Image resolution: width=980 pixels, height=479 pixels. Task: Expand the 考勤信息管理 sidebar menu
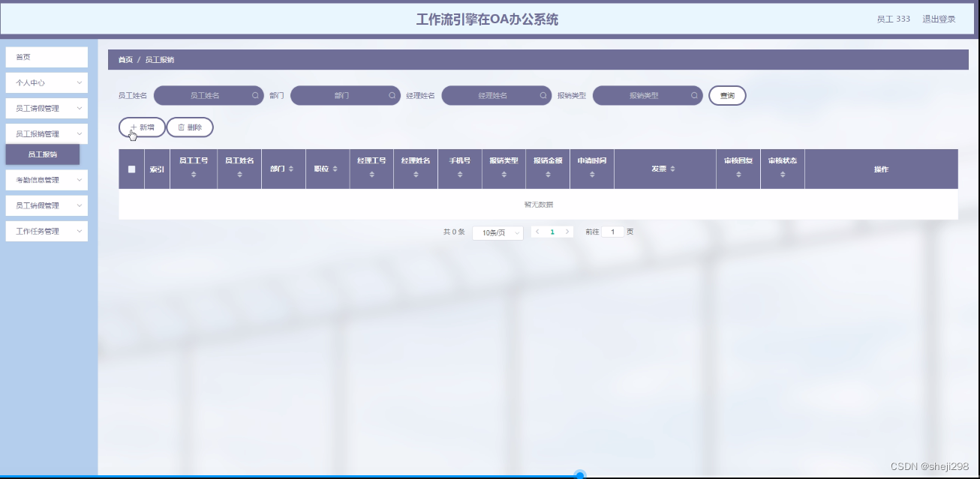point(47,180)
